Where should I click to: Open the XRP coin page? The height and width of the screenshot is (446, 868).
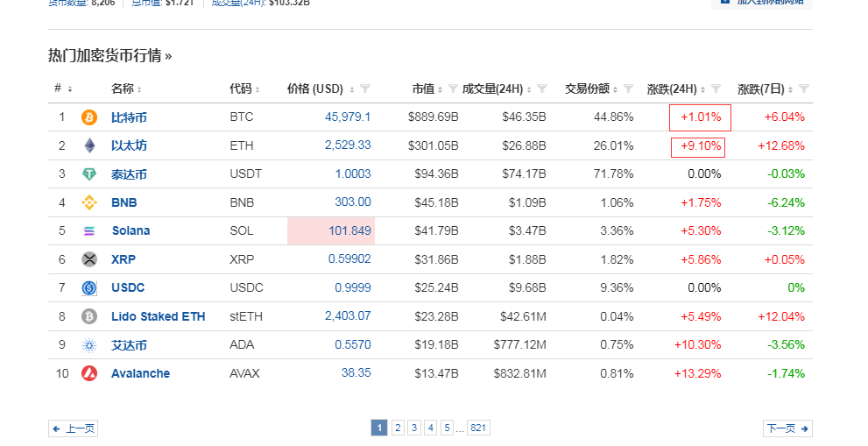123,259
